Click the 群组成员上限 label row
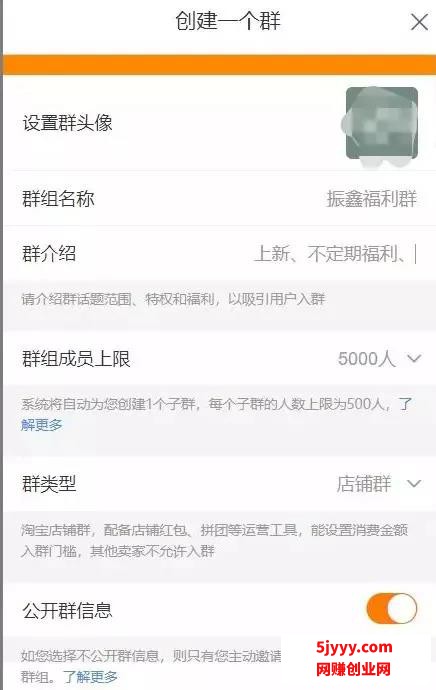 click(219, 359)
